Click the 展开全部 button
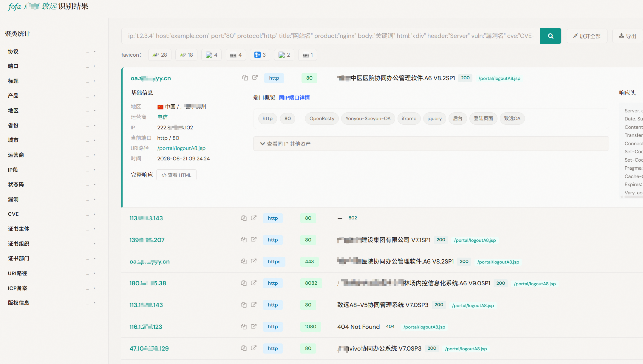The height and width of the screenshot is (364, 643). 587,36
